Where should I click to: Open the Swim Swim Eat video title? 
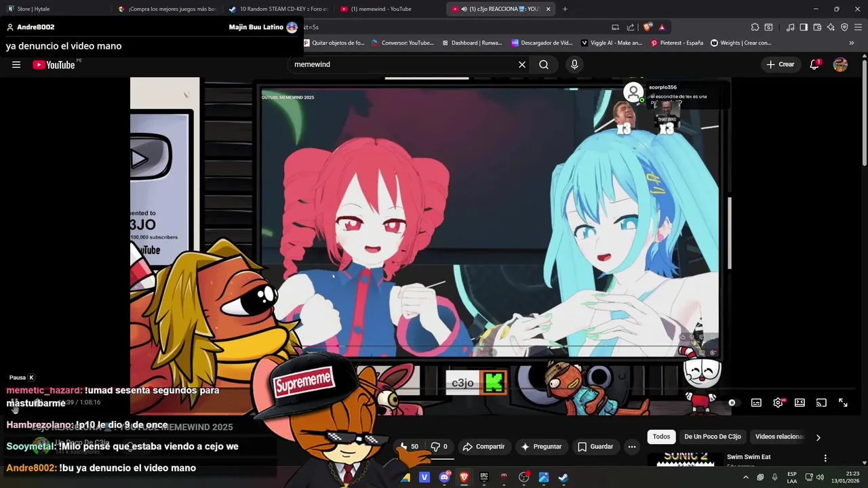click(x=749, y=457)
